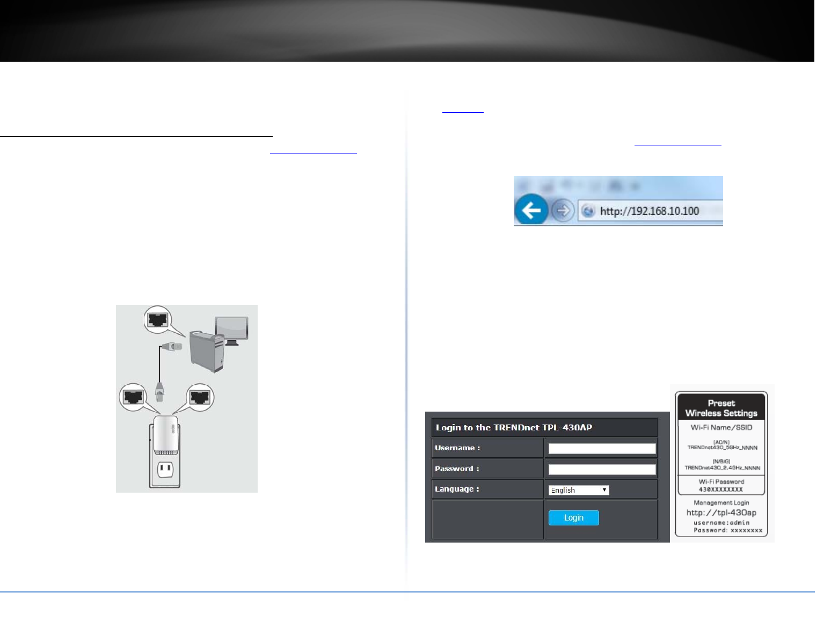Image resolution: width=831 pixels, height=644 pixels.
Task: Click the computer tower in the diagram
Action: [206, 352]
